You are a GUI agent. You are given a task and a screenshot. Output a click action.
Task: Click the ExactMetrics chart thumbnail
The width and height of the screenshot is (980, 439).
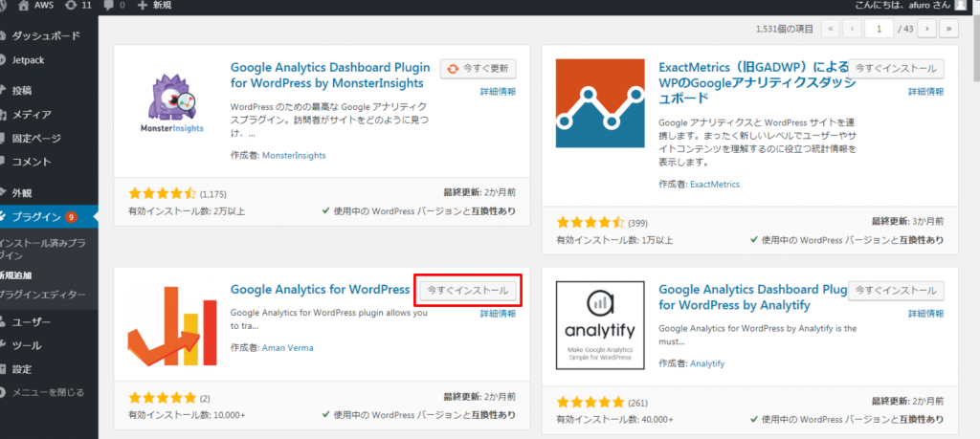[600, 103]
